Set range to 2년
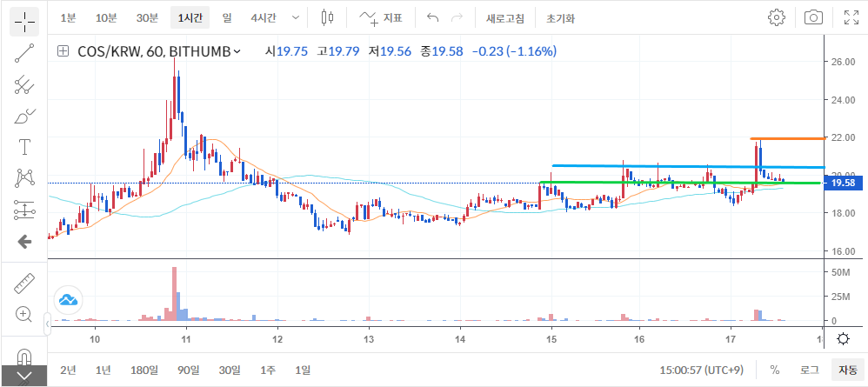868x387 pixels. pos(69,370)
